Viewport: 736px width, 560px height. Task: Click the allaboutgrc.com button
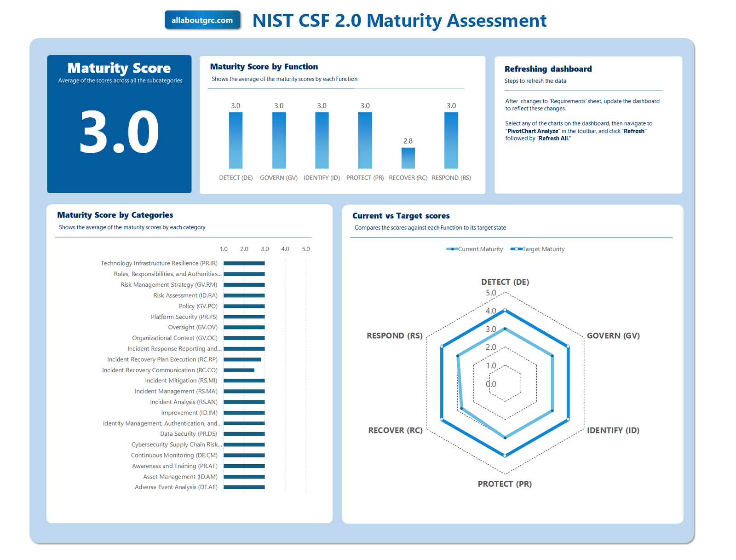202,20
